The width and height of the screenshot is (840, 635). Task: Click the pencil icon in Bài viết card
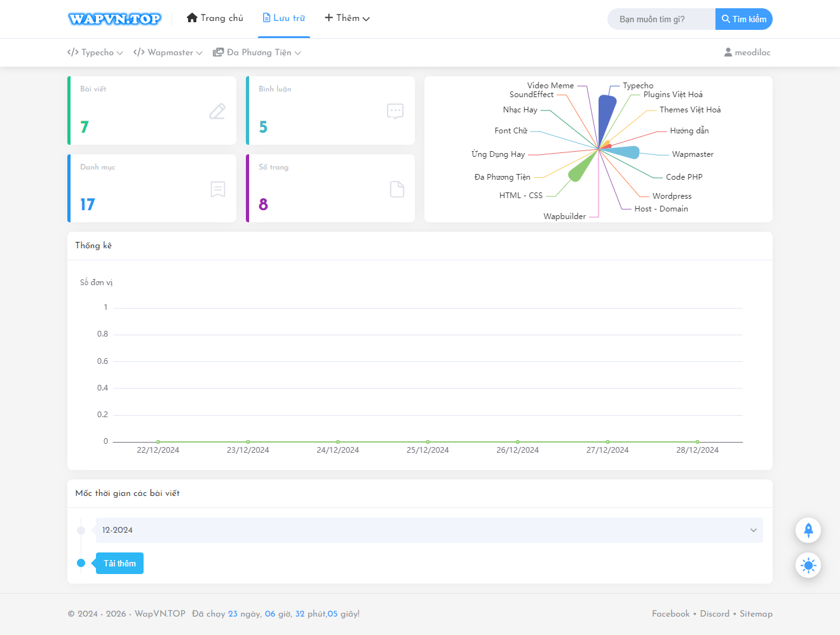[217, 111]
